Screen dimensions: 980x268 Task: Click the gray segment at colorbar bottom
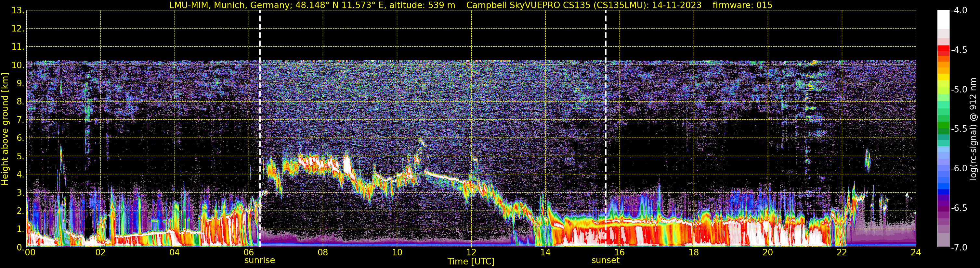click(943, 239)
